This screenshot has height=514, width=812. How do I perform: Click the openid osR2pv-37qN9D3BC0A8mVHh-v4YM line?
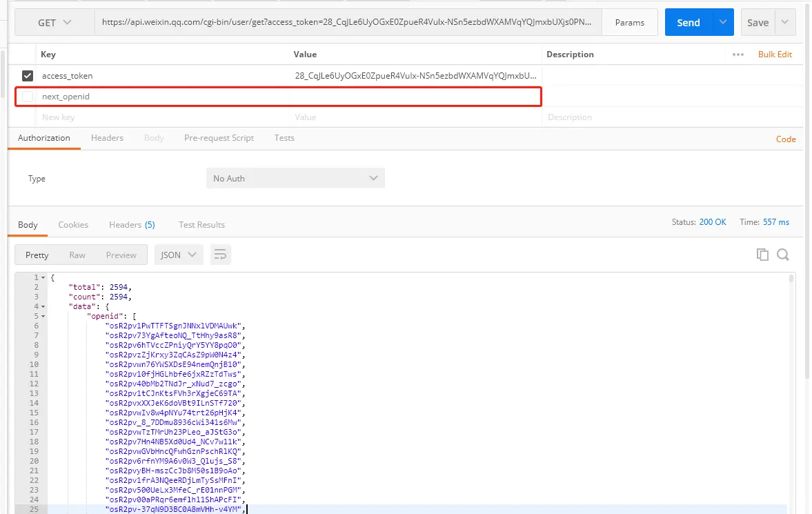[x=175, y=509]
